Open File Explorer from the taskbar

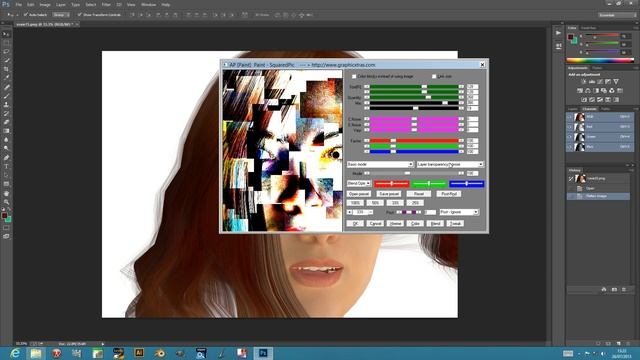point(36,353)
